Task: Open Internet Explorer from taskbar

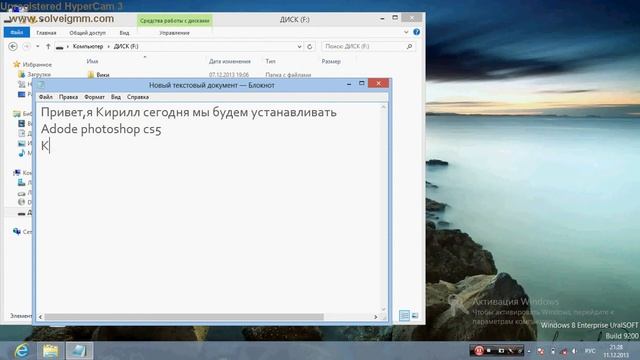Action: coord(22,351)
